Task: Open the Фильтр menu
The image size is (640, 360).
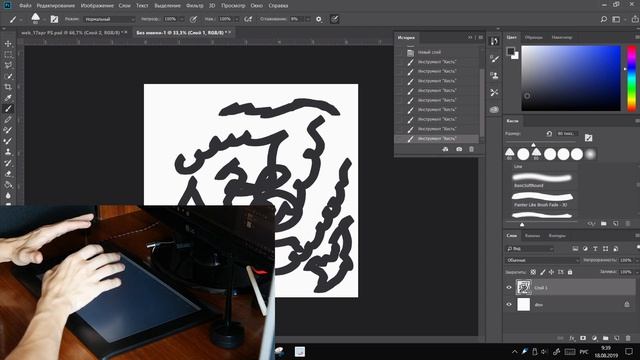Action: tap(194, 6)
